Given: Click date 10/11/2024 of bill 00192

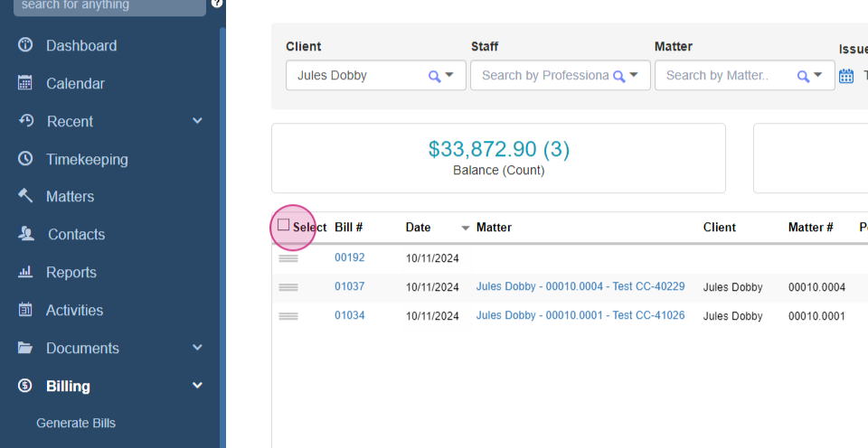Looking at the screenshot, I should pos(432,259).
